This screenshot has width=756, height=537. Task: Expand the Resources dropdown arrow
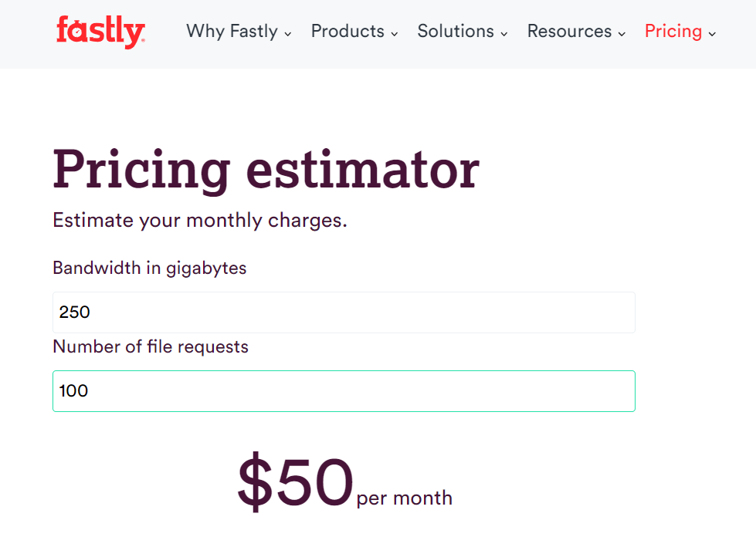623,34
